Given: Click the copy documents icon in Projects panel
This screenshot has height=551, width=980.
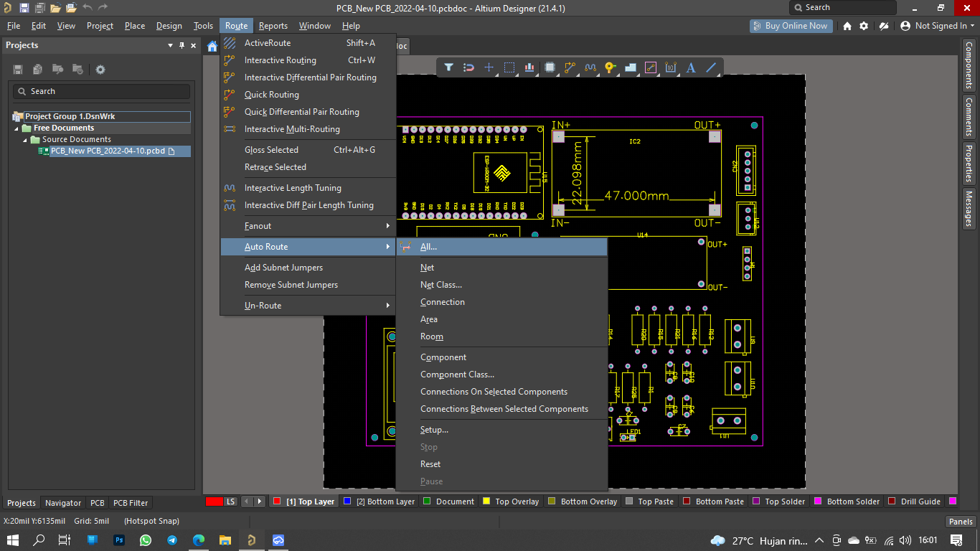Looking at the screenshot, I should click(37, 70).
